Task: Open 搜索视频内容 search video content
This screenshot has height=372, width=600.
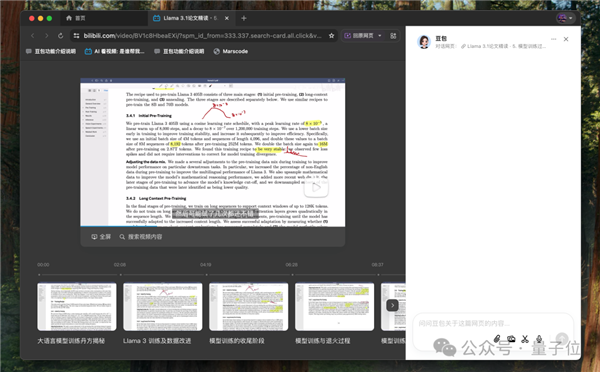Action: point(140,237)
